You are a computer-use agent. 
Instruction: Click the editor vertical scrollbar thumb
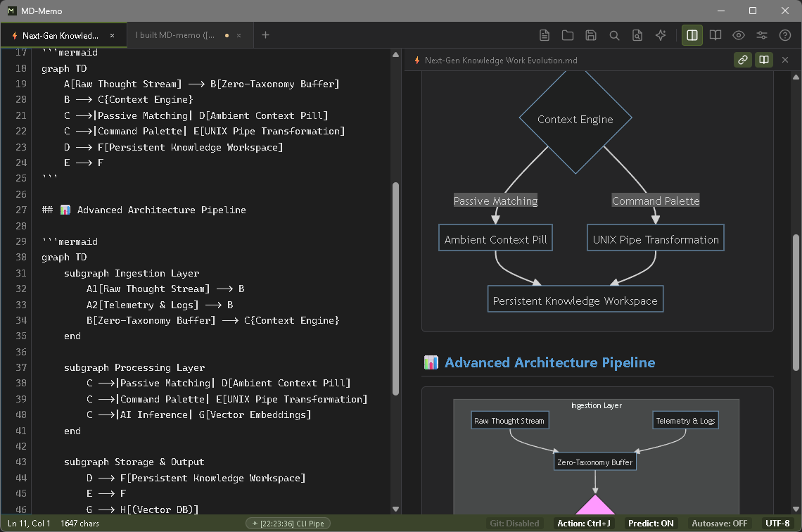click(x=395, y=289)
